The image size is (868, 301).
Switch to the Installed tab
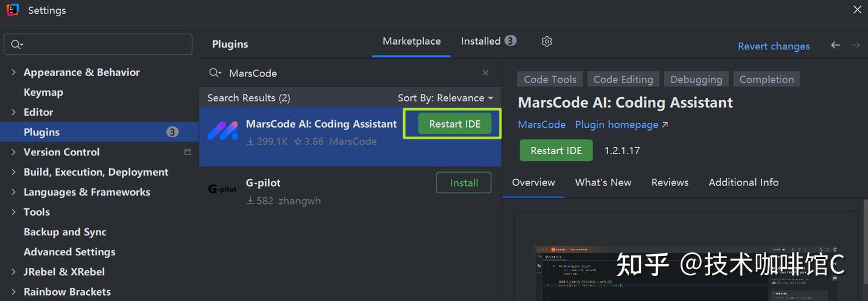[488, 41]
